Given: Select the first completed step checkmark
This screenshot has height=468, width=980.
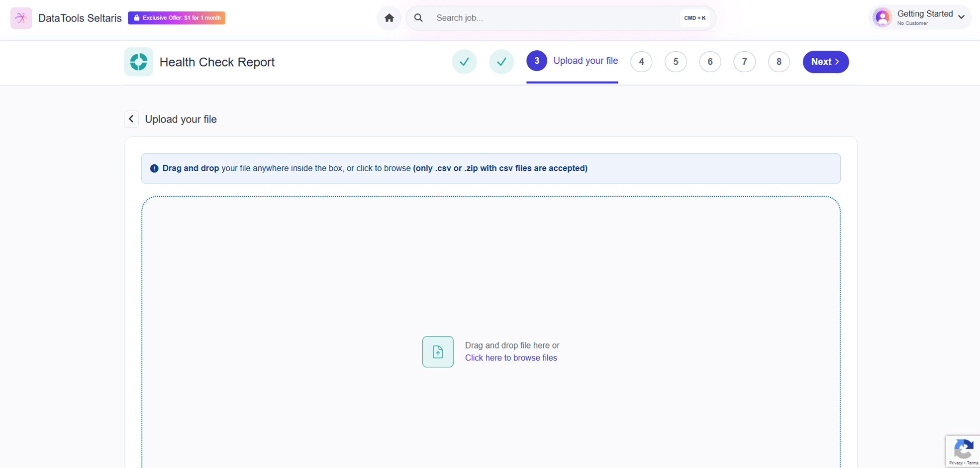Looking at the screenshot, I should point(464,62).
